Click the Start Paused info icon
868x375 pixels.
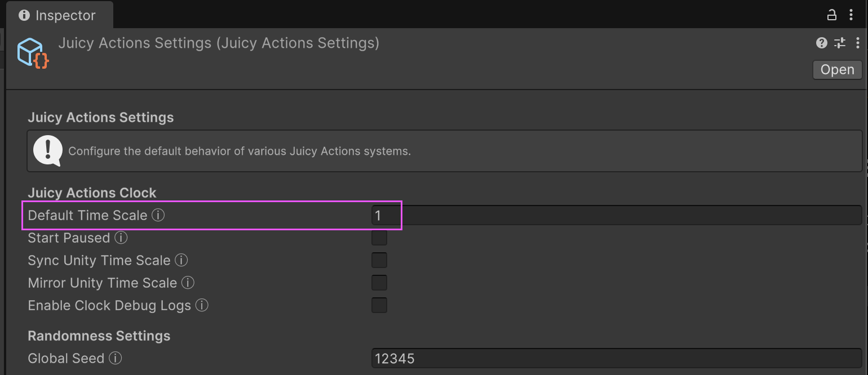point(121,238)
